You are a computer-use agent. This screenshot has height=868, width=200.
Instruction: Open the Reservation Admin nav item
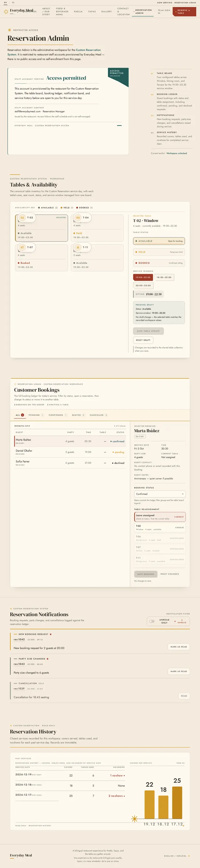point(143,12)
